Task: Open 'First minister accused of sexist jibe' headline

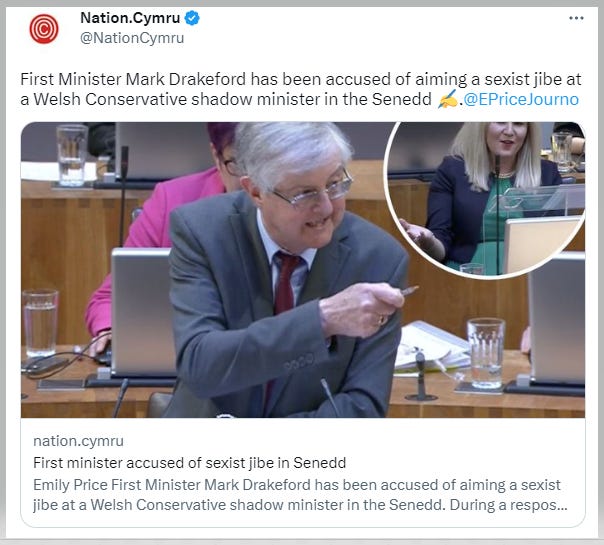Action: [x=190, y=463]
